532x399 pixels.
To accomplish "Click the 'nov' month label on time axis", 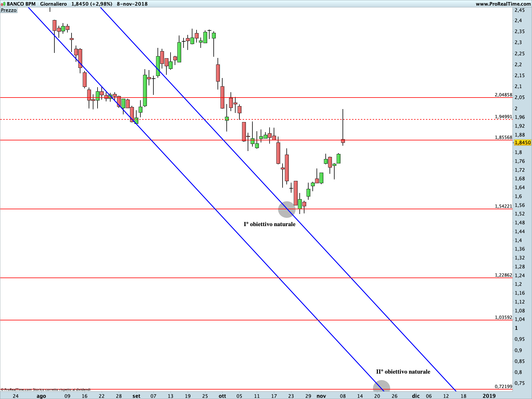I will point(321,396).
